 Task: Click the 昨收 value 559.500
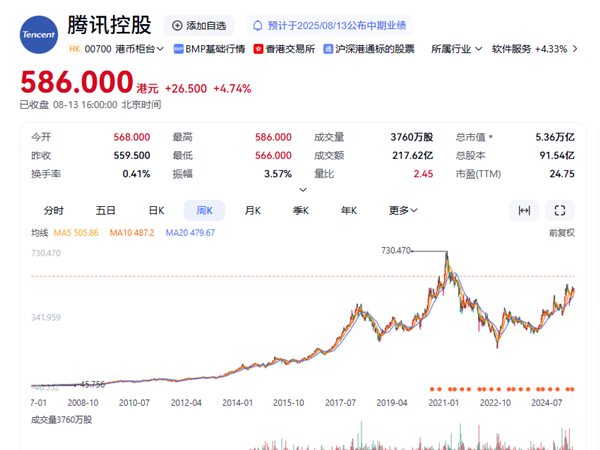tap(132, 155)
